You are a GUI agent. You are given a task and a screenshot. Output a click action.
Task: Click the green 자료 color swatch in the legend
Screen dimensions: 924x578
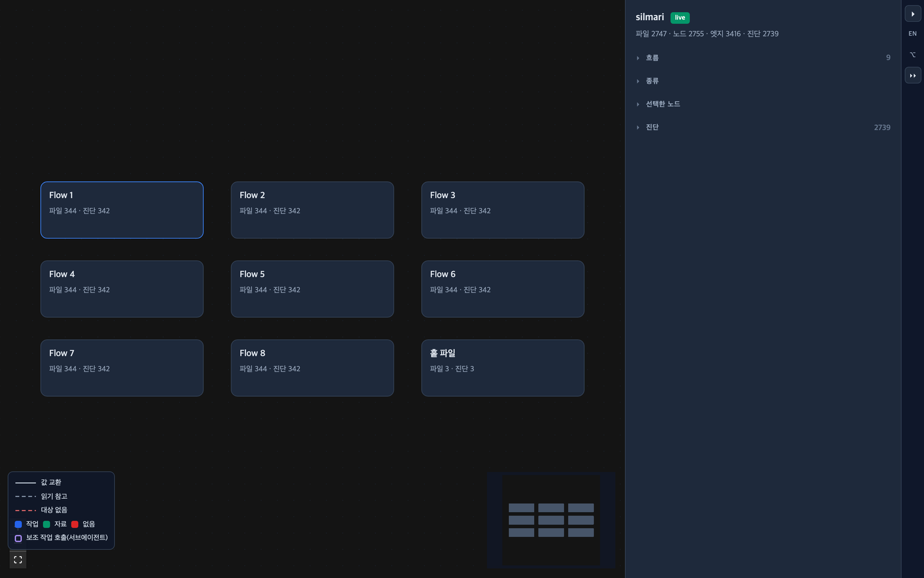click(47, 524)
